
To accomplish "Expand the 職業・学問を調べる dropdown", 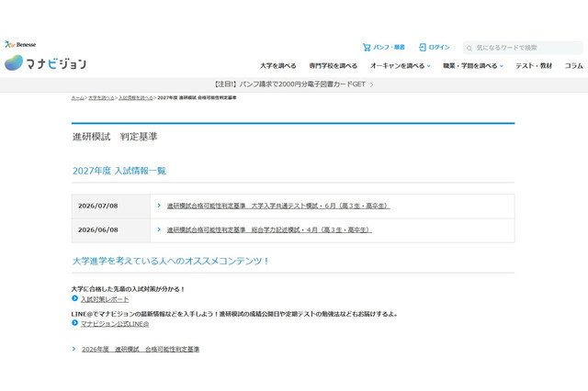I will tap(473, 66).
